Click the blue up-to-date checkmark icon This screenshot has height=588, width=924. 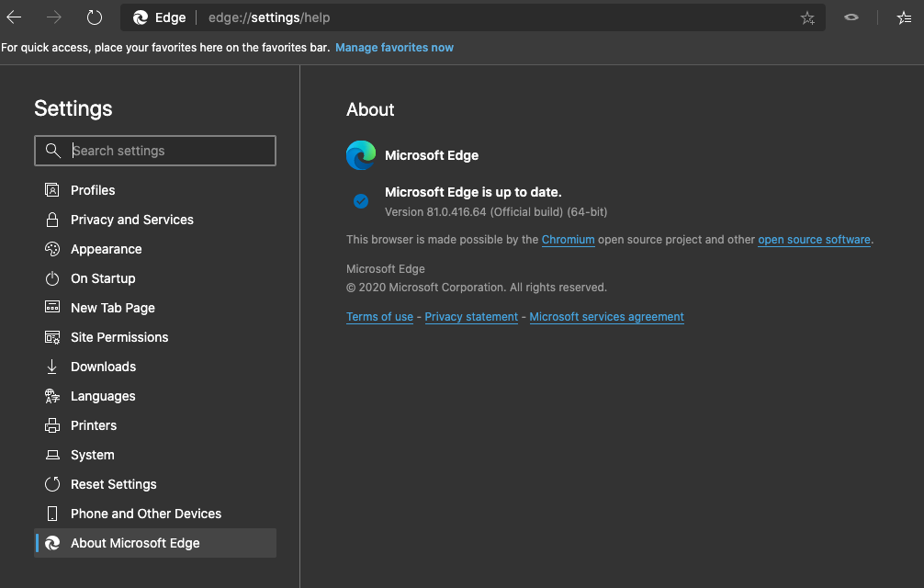(361, 201)
